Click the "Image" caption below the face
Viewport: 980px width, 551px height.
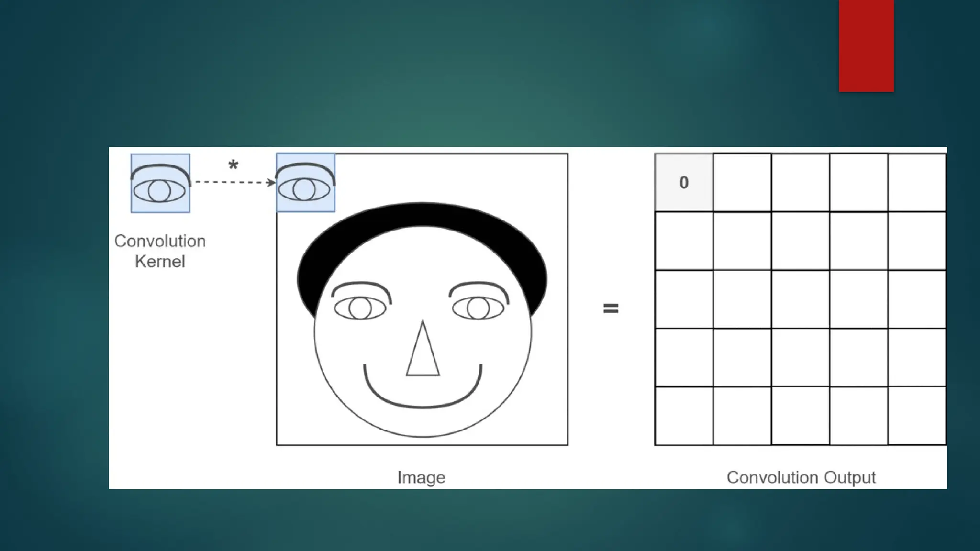[x=421, y=477]
